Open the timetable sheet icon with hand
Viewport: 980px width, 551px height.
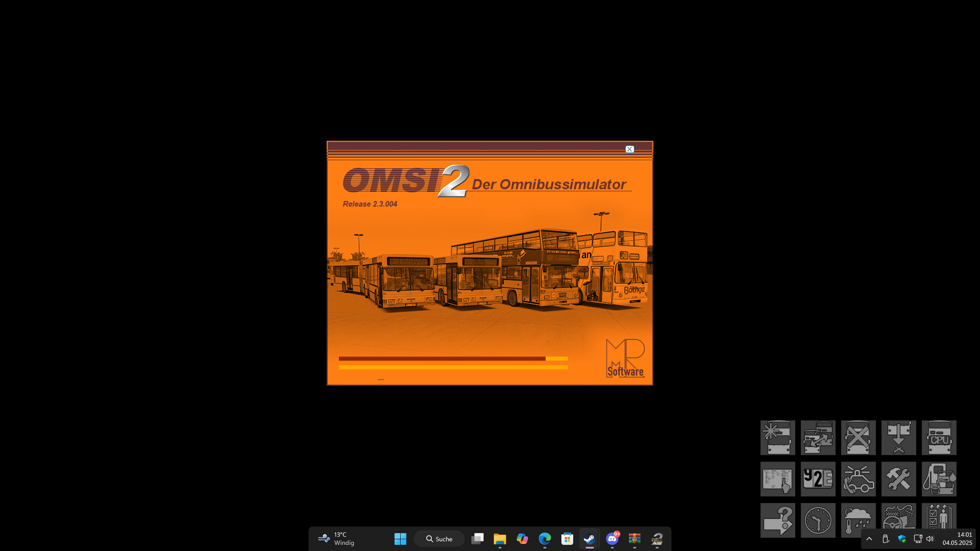coord(777,479)
